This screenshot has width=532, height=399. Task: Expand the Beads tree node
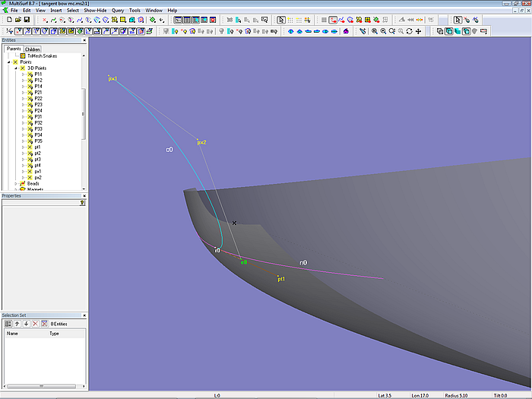tap(15, 183)
